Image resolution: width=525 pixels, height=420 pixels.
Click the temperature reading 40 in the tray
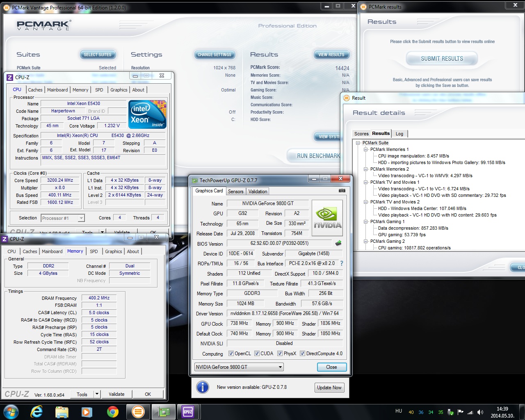(x=411, y=412)
